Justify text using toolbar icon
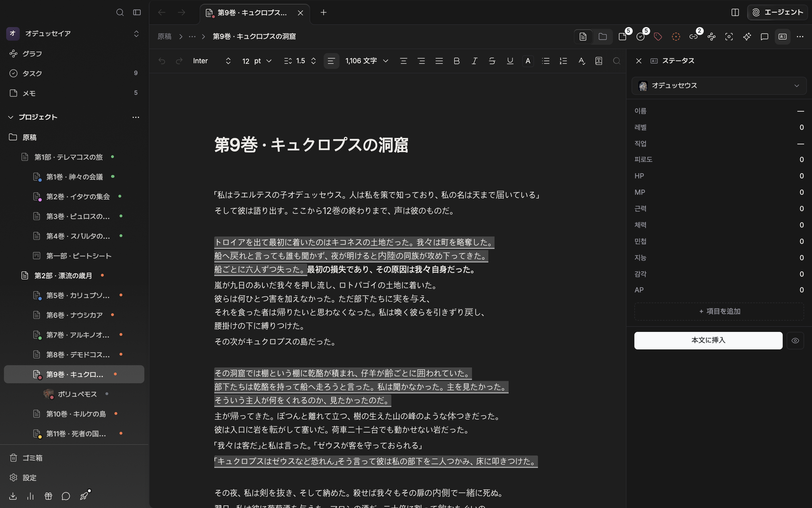Screen dimensions: 812x508 439,61
